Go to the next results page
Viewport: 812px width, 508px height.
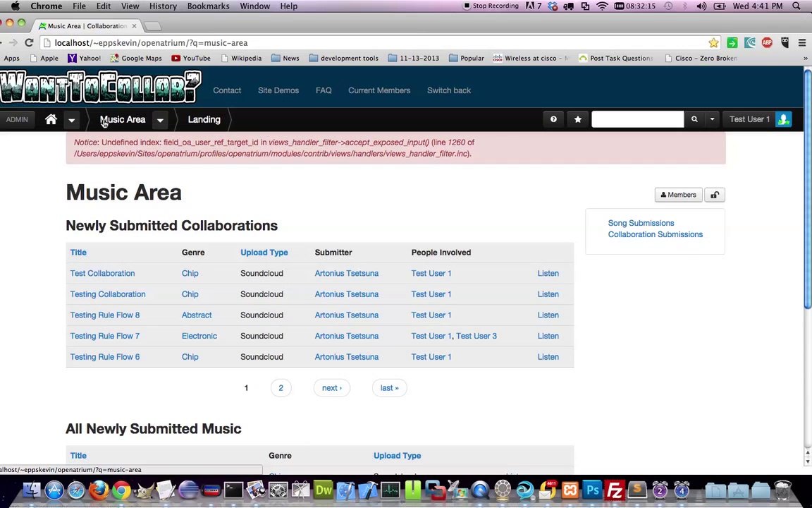[x=332, y=388]
